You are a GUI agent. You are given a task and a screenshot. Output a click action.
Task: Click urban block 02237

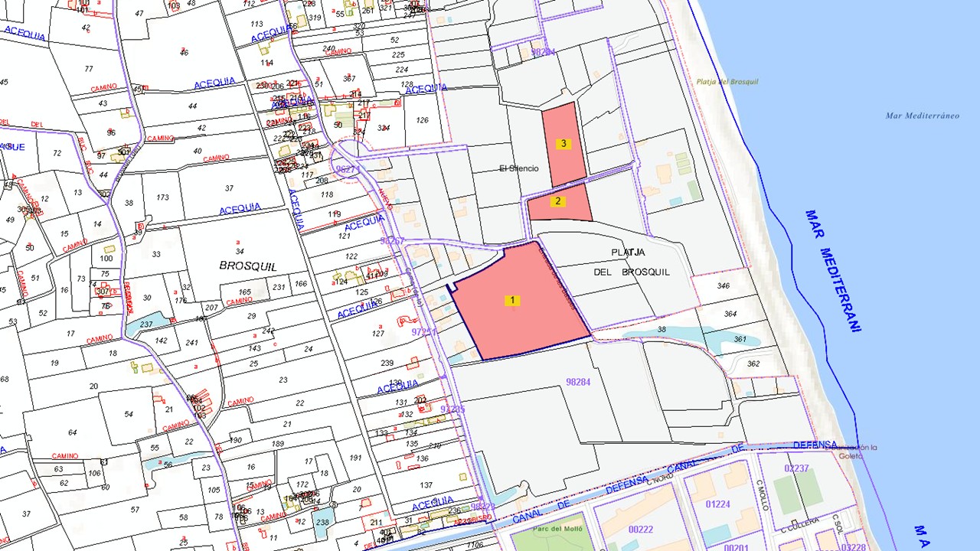pyautogui.click(x=796, y=468)
